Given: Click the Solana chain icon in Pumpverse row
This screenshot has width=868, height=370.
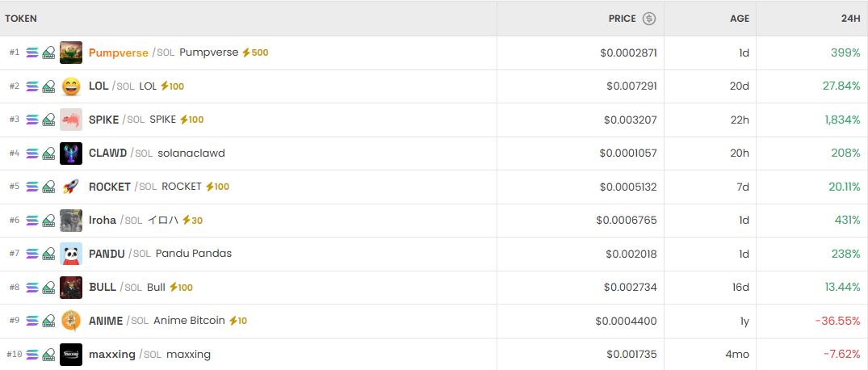Looking at the screenshot, I should [32, 53].
